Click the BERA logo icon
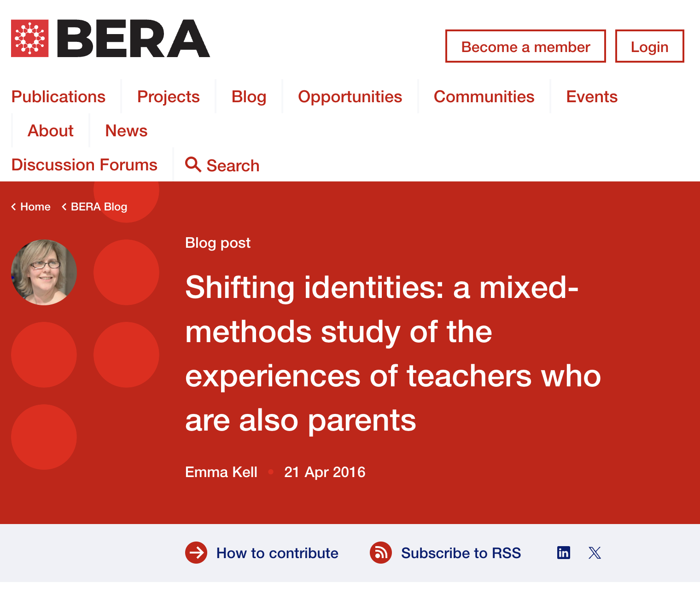 (x=30, y=38)
